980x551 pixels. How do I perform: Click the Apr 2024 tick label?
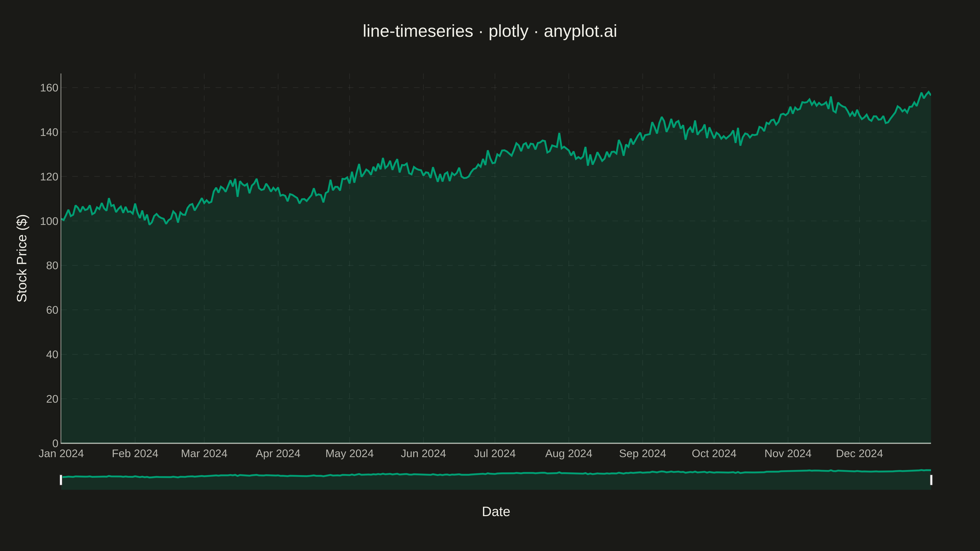point(278,454)
